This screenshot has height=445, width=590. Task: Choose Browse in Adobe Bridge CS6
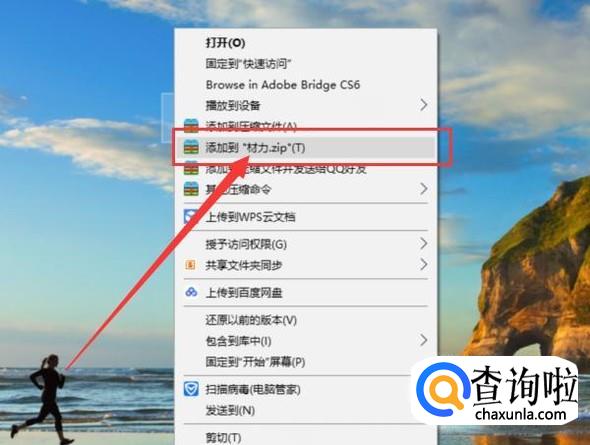(x=283, y=85)
